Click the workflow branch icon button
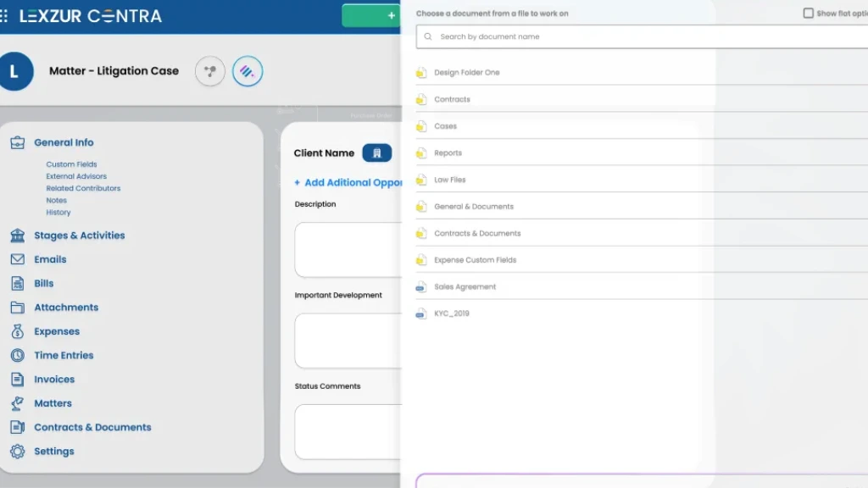This screenshot has width=868, height=488. 210,72
